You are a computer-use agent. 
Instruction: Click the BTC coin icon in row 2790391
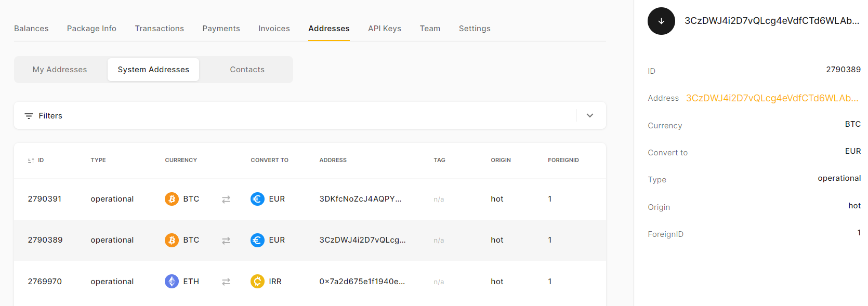click(x=172, y=199)
